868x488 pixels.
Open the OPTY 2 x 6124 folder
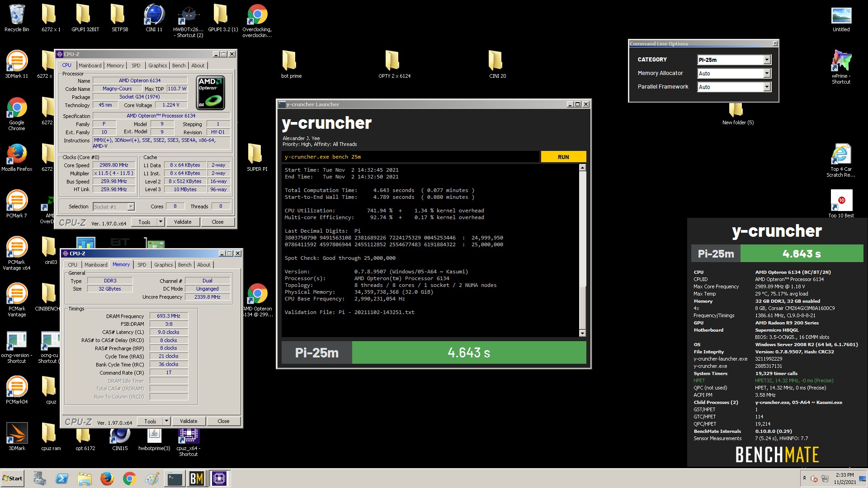[394, 65]
